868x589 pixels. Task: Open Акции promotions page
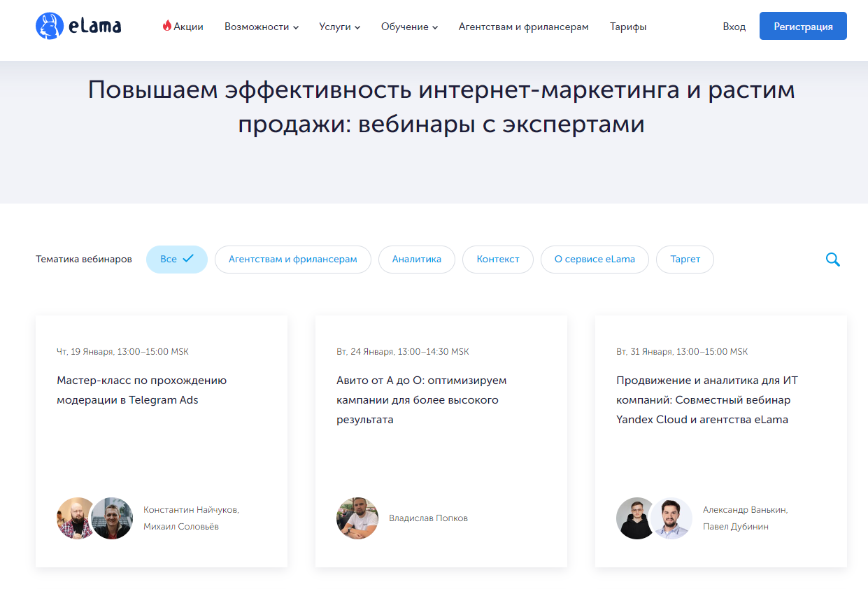click(x=188, y=27)
